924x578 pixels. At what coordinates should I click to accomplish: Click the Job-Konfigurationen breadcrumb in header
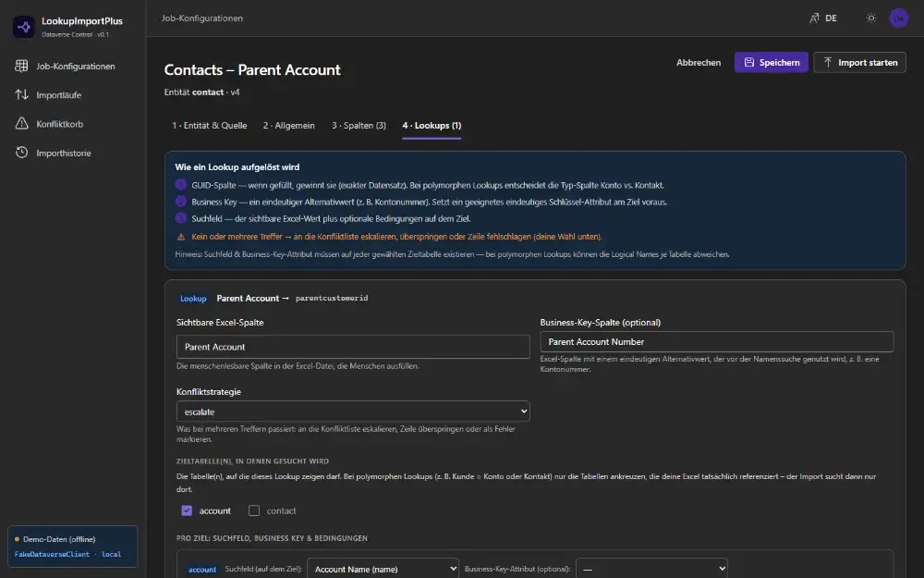pos(202,18)
